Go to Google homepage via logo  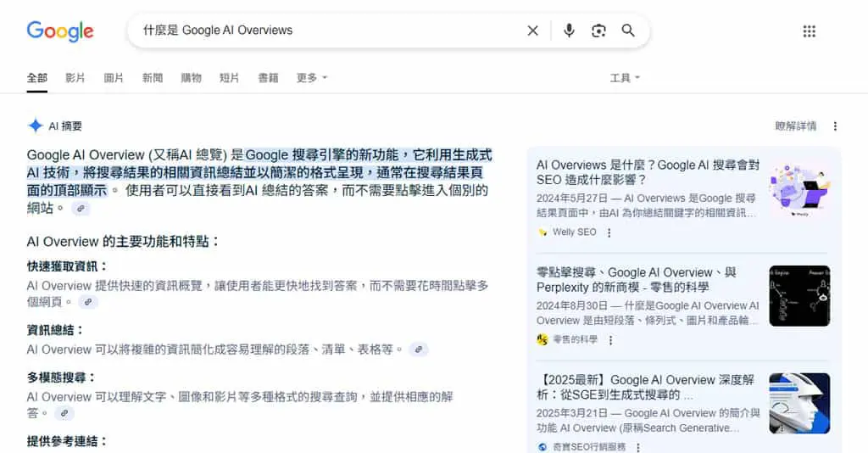click(x=60, y=31)
